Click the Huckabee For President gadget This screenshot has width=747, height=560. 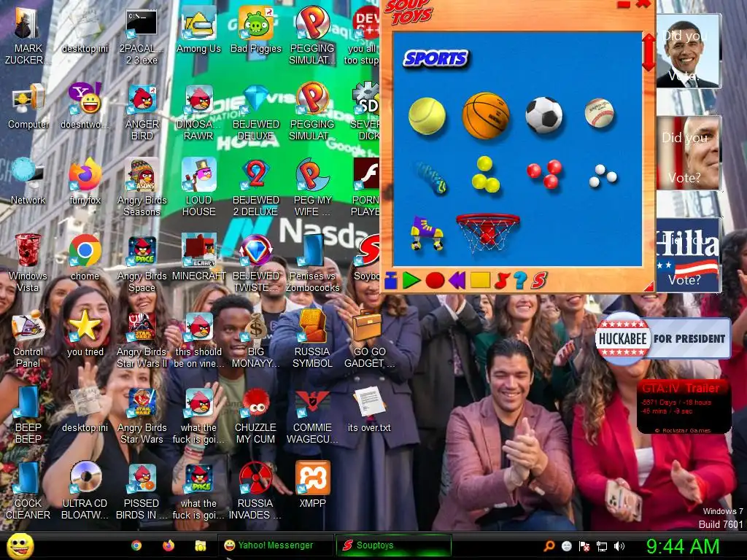coord(663,338)
